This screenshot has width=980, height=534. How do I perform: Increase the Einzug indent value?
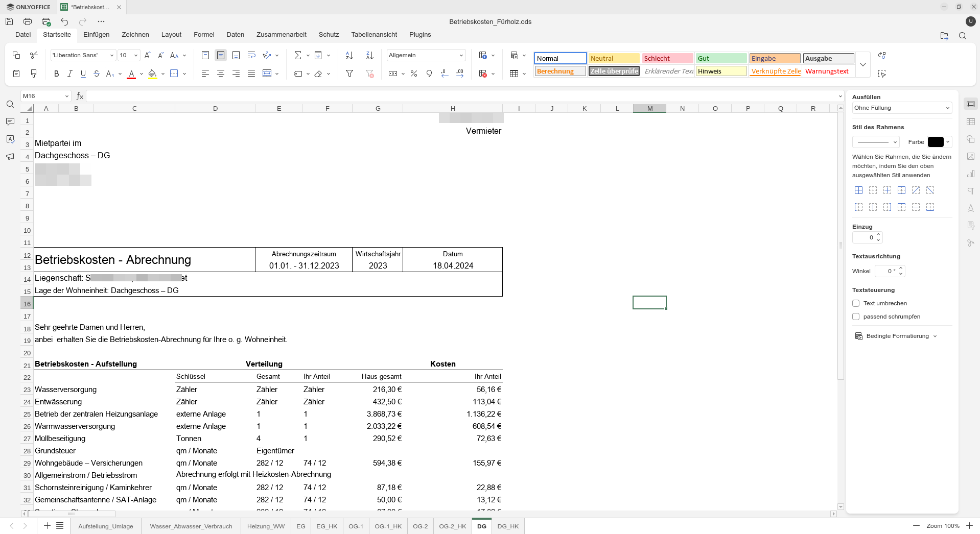coord(878,235)
